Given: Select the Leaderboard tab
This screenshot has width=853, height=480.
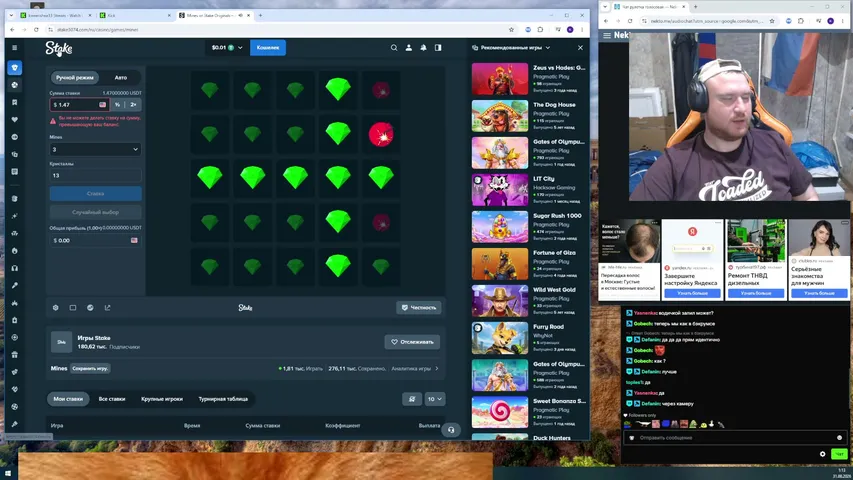Looking at the screenshot, I should coord(223,399).
